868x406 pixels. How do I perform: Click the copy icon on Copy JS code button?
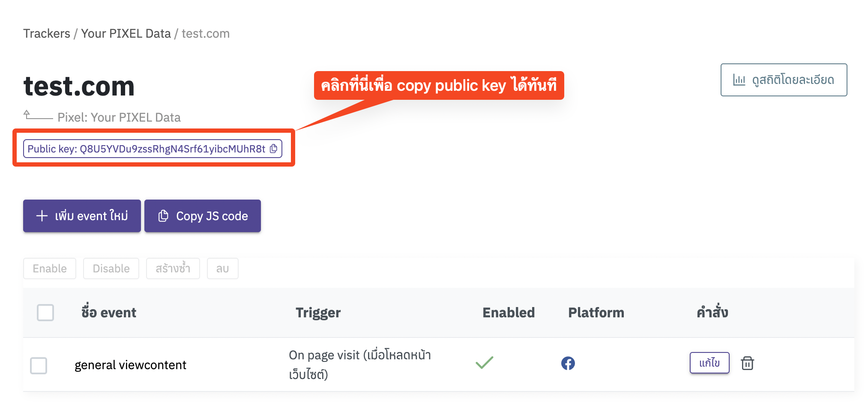(163, 215)
